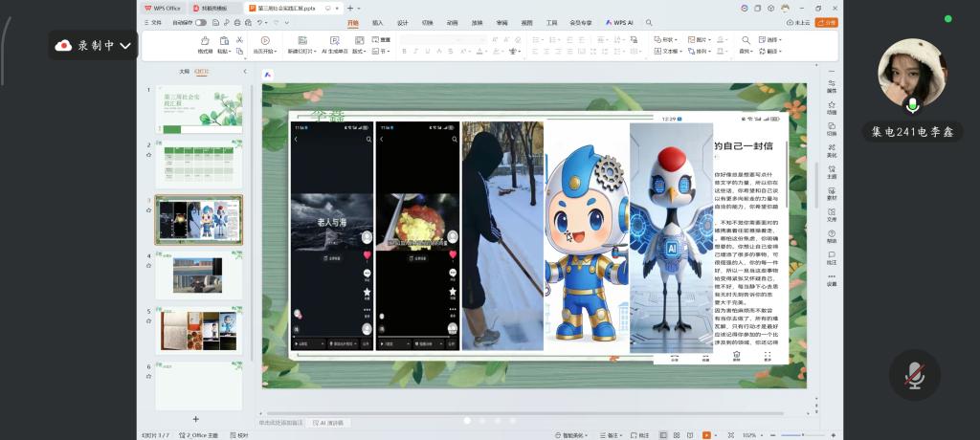Click the orange 分享 share button
The image size is (980, 440).
click(826, 22)
